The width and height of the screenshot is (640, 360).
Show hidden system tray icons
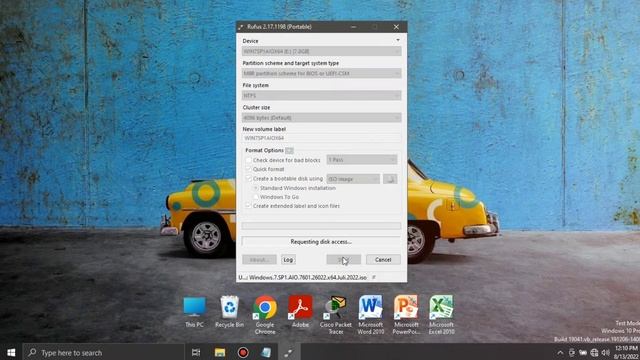pos(560,353)
